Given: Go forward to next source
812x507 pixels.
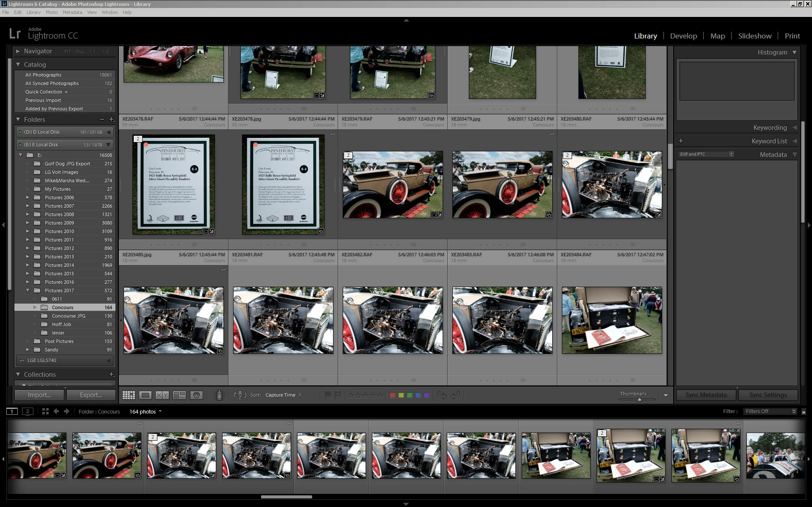Looking at the screenshot, I should point(66,411).
